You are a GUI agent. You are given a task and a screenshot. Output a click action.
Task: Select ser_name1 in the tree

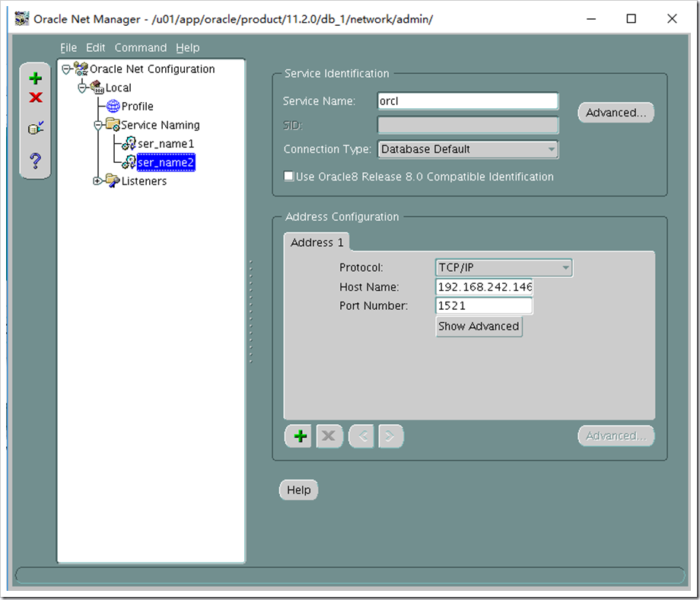click(x=166, y=143)
